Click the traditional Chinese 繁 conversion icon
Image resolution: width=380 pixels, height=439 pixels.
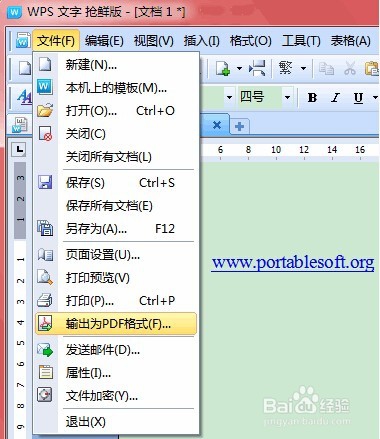coord(286,68)
